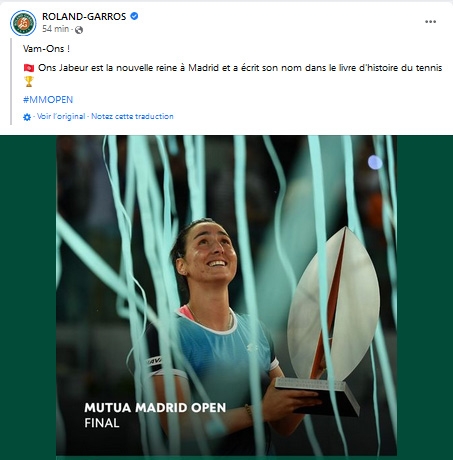Open the Roland-Garros profile picture

pyautogui.click(x=23, y=23)
